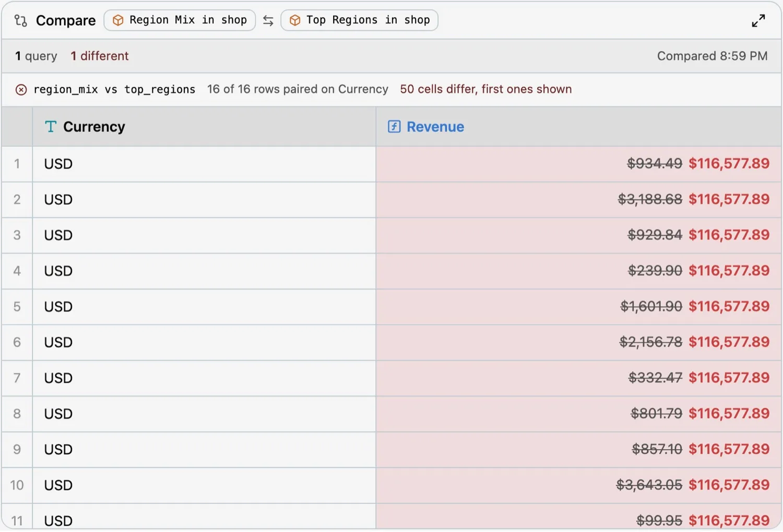Select the Revenue column header
The image size is (783, 532).
point(578,127)
